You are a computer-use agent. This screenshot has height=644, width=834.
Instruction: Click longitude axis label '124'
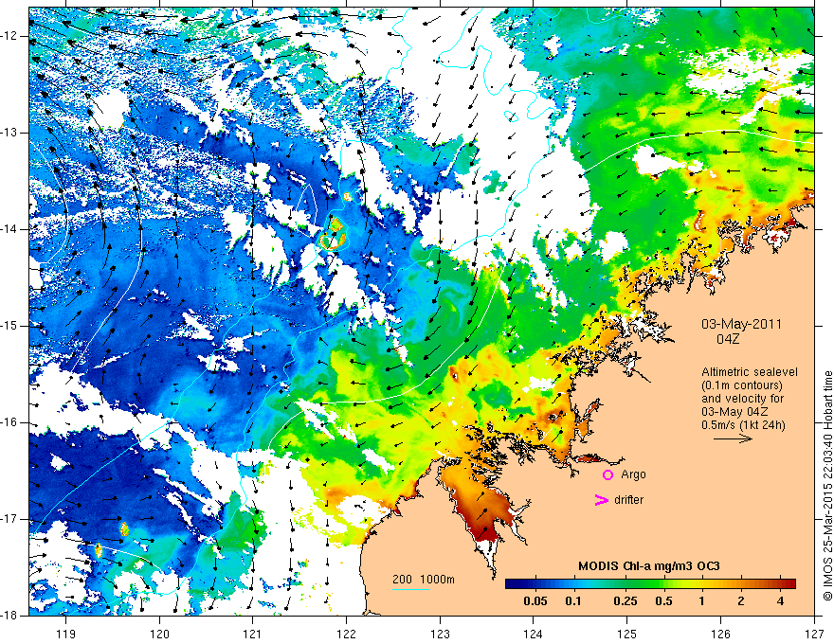point(534,634)
